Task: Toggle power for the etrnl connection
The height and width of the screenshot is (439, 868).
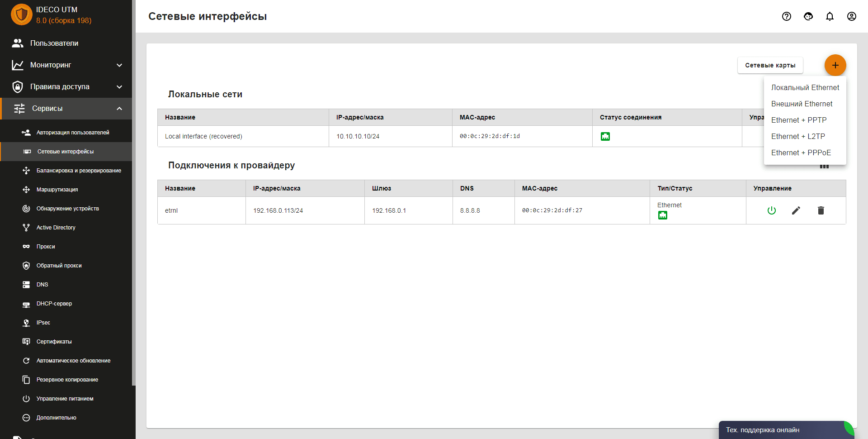Action: (772, 210)
